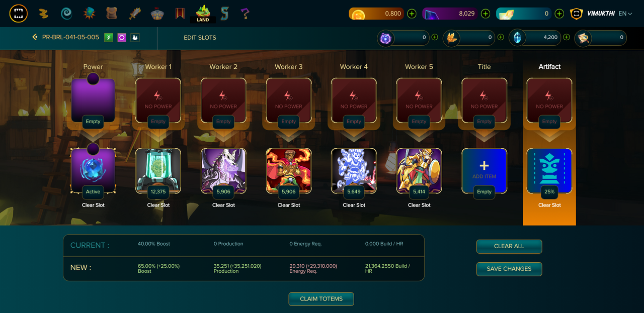
Task: Open the sword items navigation icon
Action: click(135, 14)
